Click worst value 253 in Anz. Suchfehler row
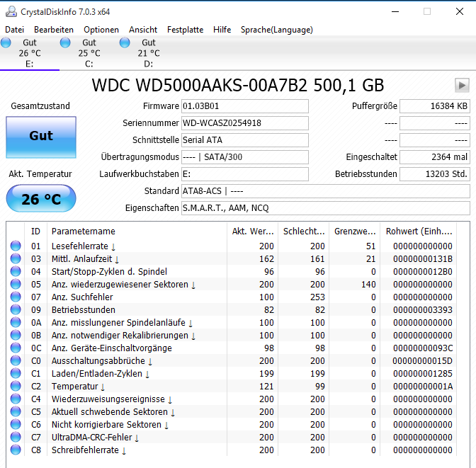 point(317,297)
